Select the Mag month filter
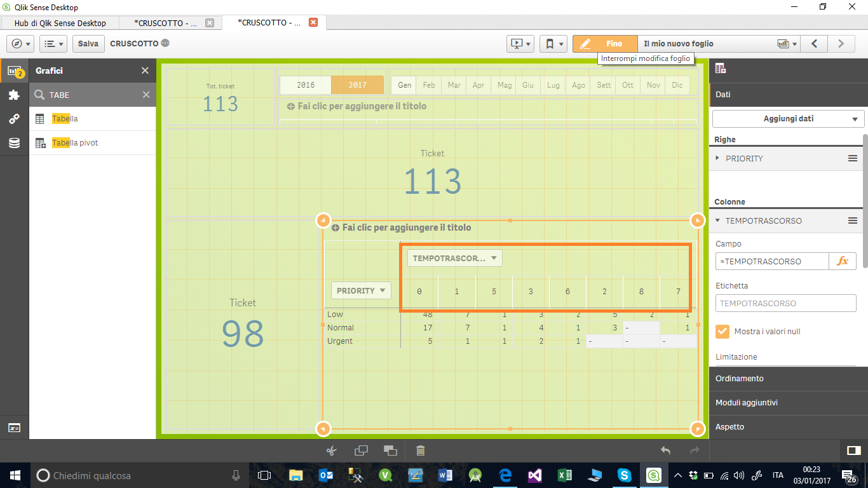Screen dimensions: 868x488 point(505,85)
